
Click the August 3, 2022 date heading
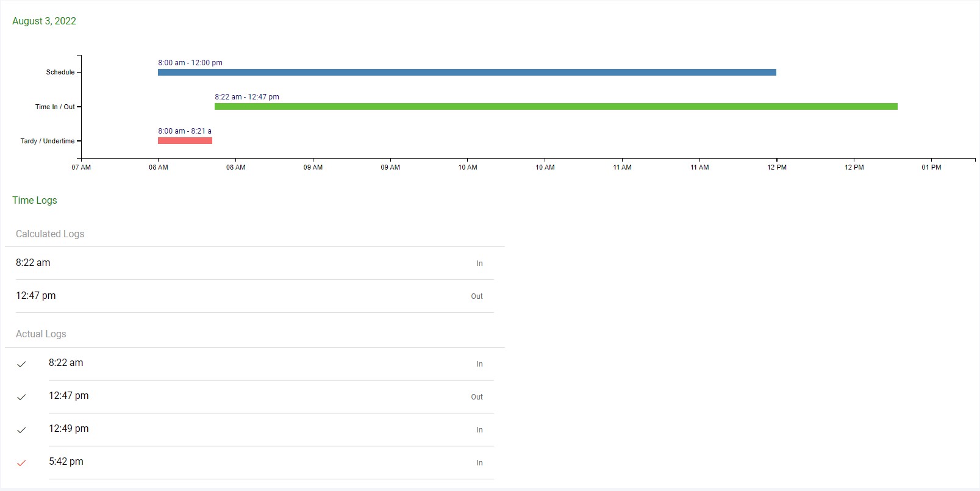pyautogui.click(x=44, y=21)
